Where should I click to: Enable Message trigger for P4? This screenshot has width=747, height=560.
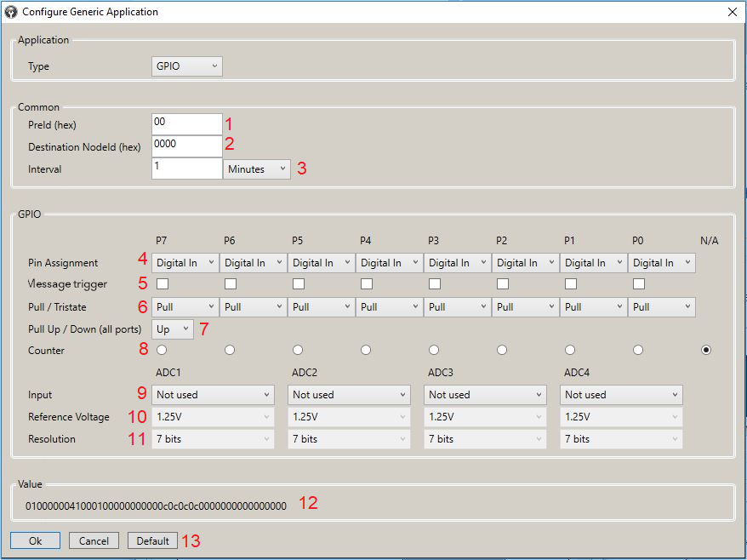coord(367,284)
